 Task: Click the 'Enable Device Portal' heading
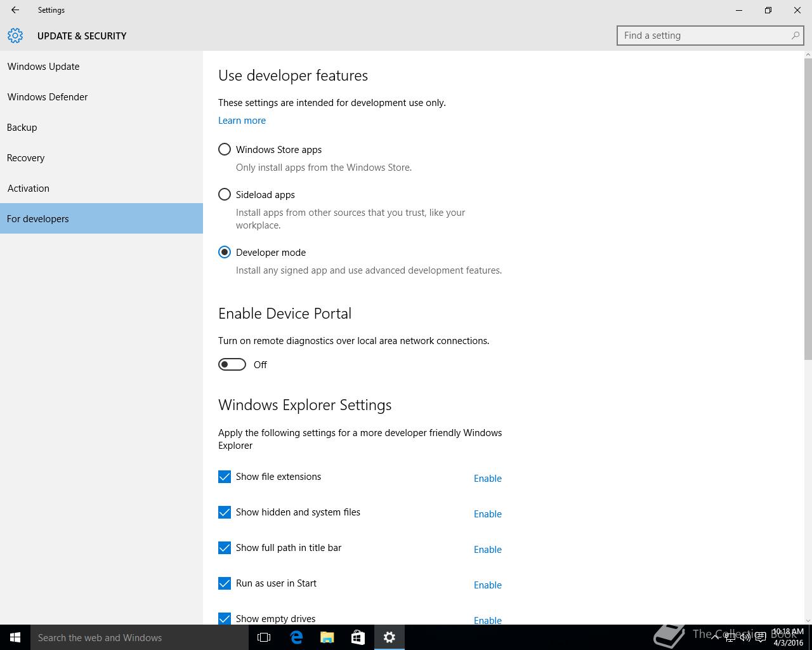(285, 314)
